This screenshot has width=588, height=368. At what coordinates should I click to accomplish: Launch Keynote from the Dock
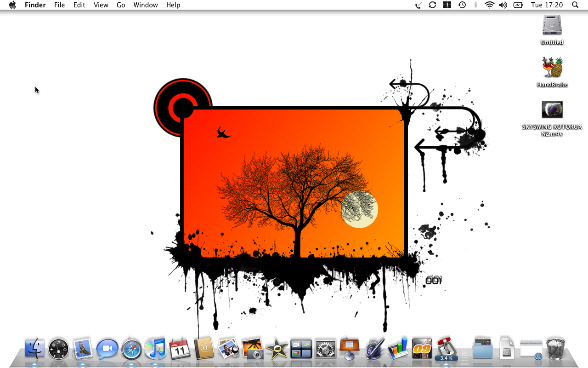coord(350,349)
